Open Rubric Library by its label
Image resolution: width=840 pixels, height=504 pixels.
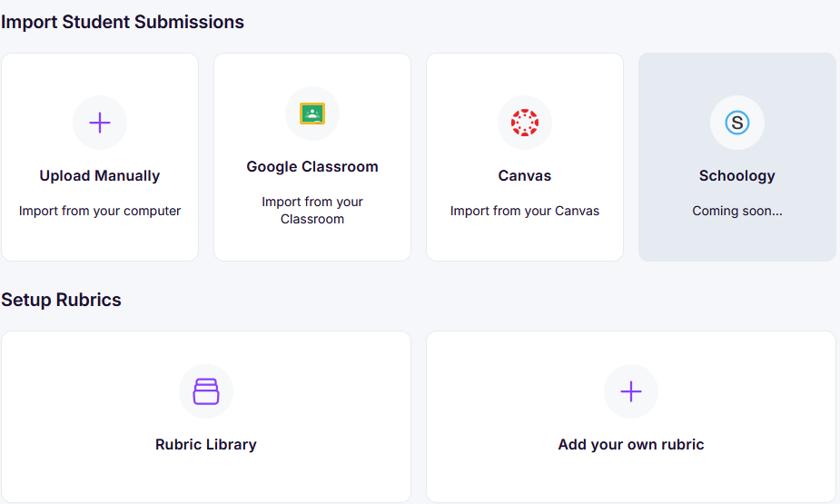pos(206,445)
